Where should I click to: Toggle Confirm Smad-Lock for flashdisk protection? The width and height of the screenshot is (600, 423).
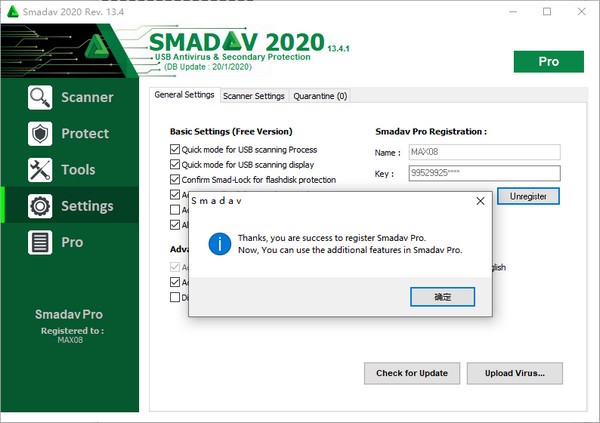tap(175, 180)
